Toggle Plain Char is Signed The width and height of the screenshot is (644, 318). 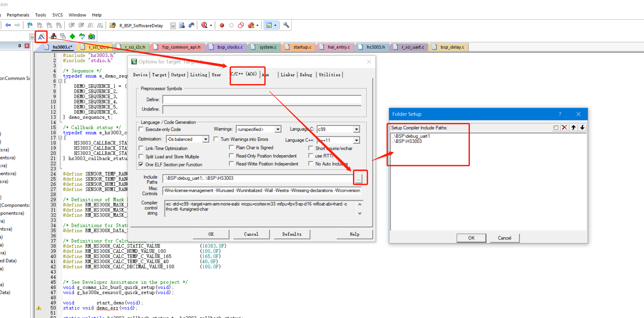coord(232,148)
